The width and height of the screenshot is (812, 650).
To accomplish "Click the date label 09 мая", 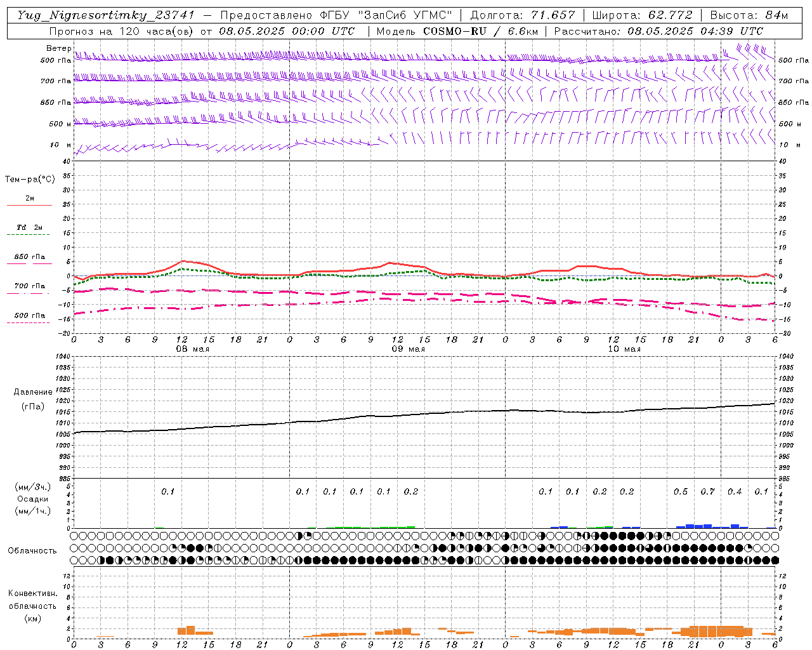I will 408,349.
